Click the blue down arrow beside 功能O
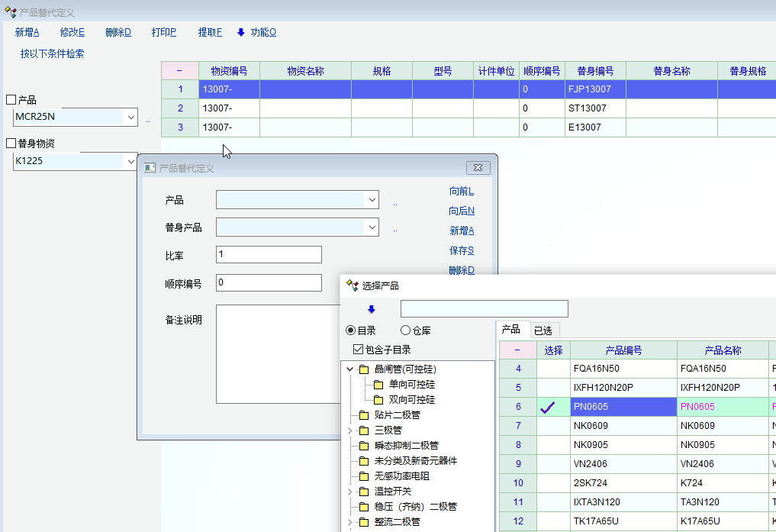 point(241,32)
